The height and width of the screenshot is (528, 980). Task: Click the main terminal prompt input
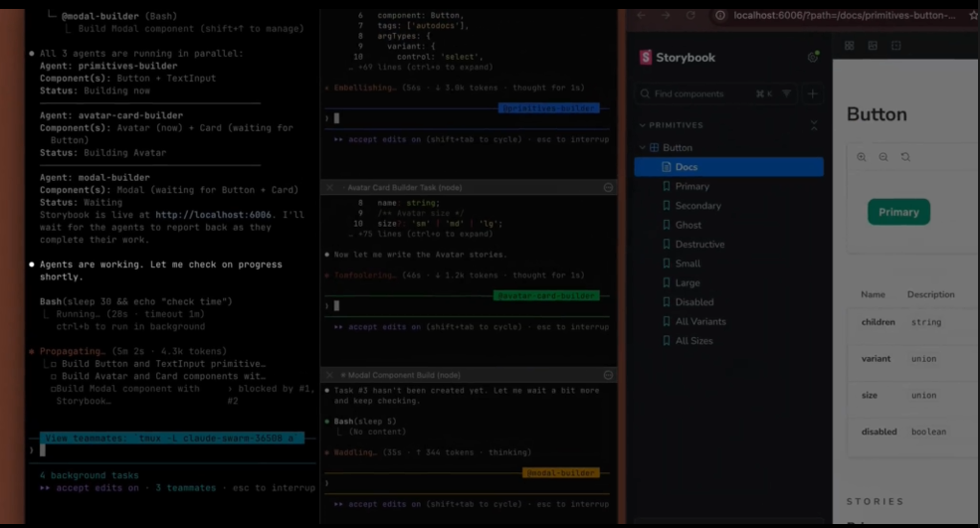[x=172, y=450]
